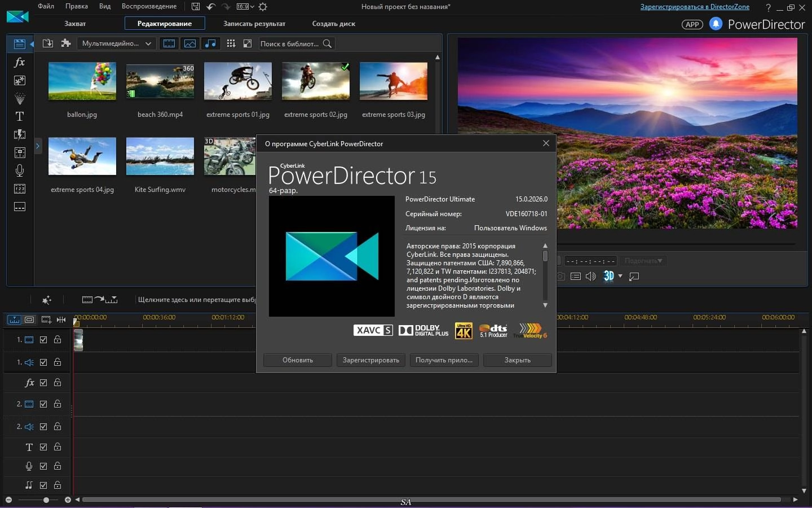Select the Kite Surfing.wmv thumbnail
The height and width of the screenshot is (508, 812).
[x=160, y=156]
